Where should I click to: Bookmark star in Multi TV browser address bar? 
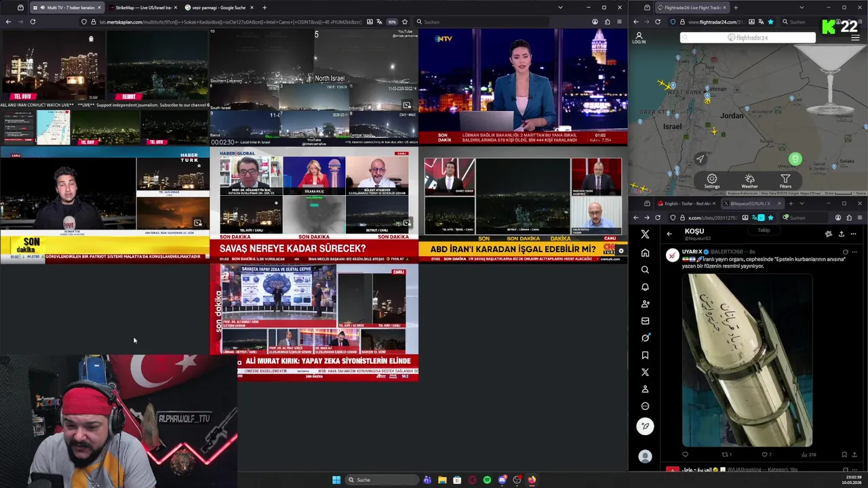pyautogui.click(x=405, y=22)
